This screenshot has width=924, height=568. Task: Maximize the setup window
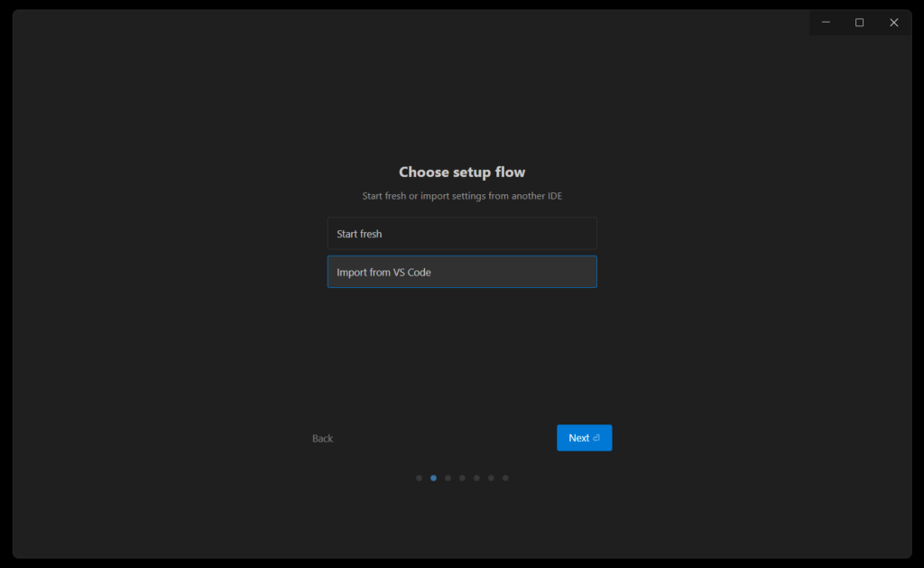[859, 23]
